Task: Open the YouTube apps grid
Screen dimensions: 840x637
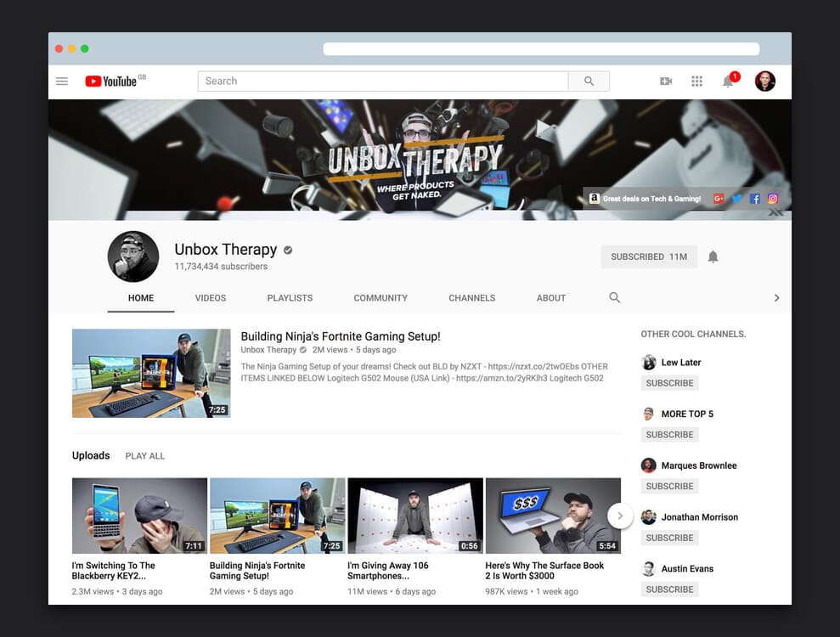Action: tap(697, 81)
